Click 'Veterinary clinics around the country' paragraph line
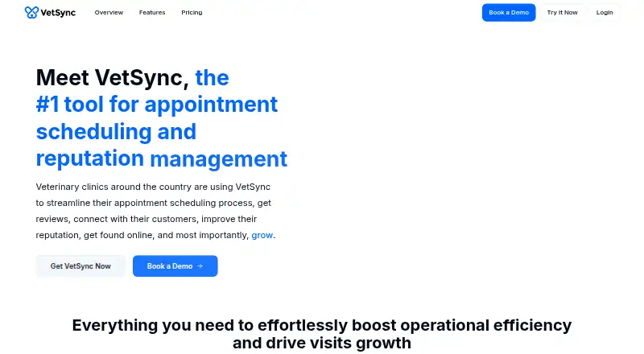This screenshot has height=354, width=644. 153,187
